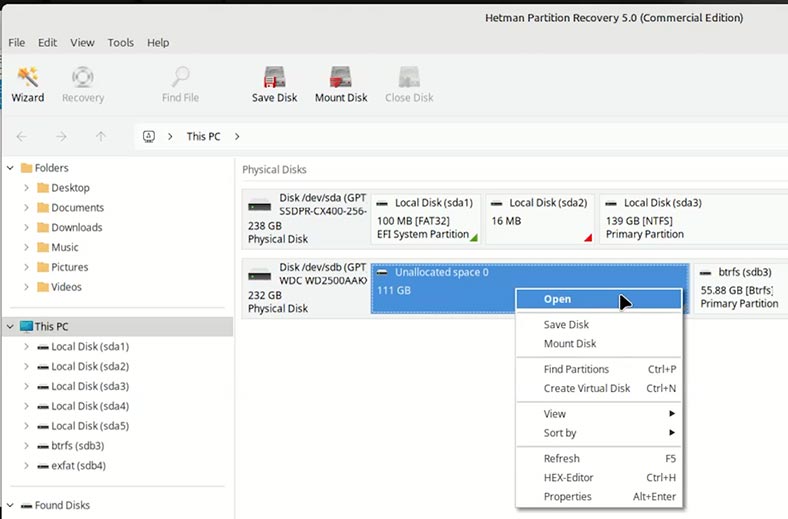Collapse the Folders tree section
Viewport: 788px width, 519px height.
[x=10, y=168]
